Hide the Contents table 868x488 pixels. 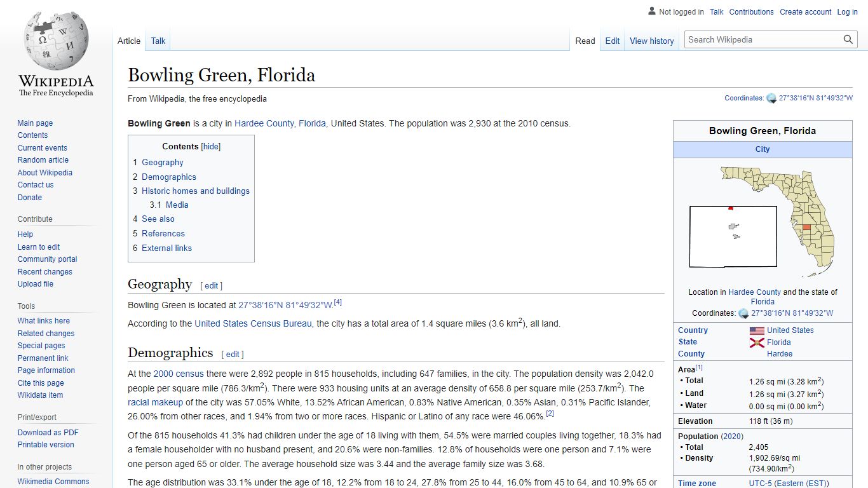[211, 146]
